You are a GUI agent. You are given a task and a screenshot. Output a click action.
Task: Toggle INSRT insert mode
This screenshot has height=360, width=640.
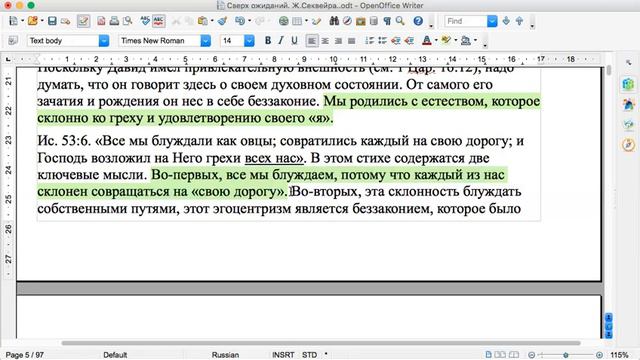pos(283,355)
